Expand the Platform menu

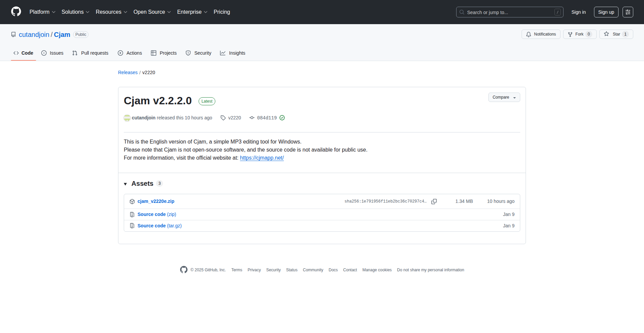tap(43, 12)
